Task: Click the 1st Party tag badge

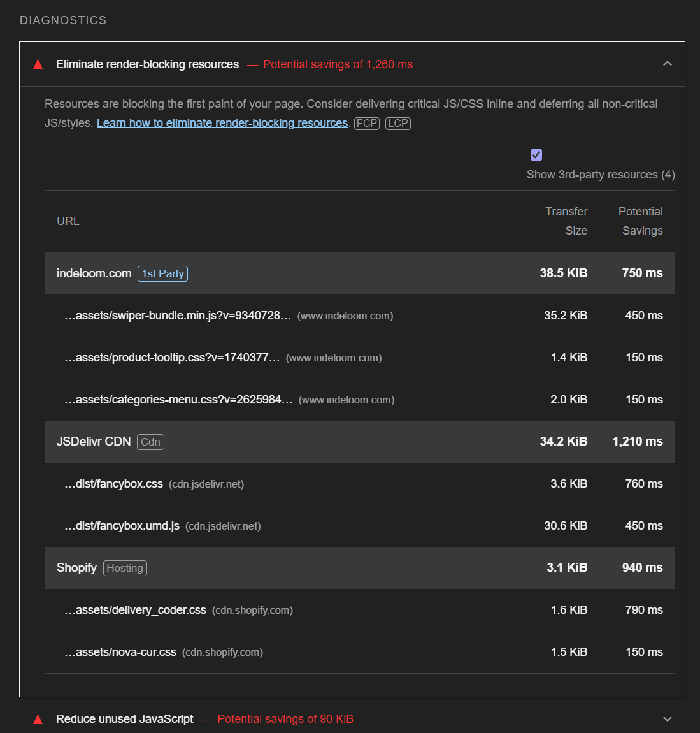Action: click(x=163, y=273)
